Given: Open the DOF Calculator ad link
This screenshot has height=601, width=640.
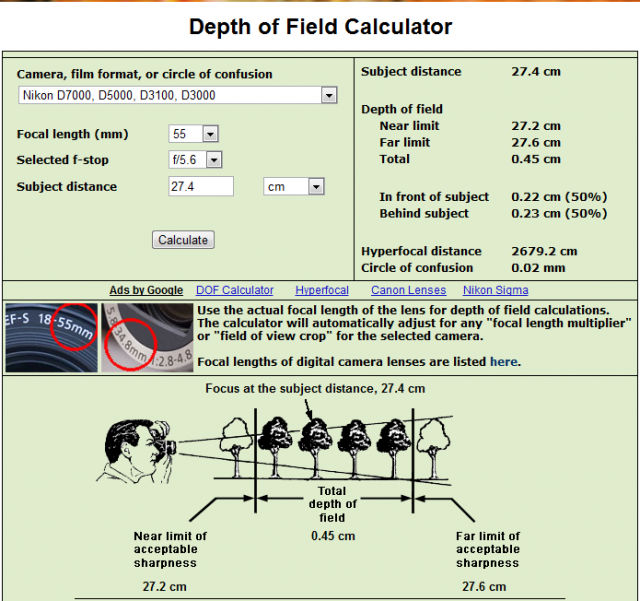Looking at the screenshot, I should pyautogui.click(x=235, y=290).
